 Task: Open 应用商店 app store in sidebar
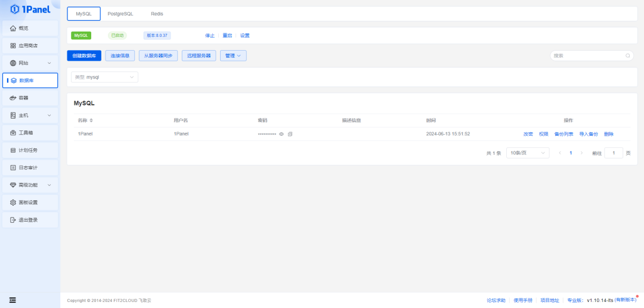[30, 46]
